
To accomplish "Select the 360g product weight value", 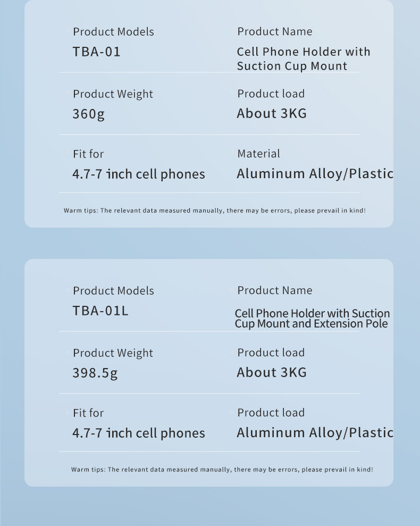I will (89, 114).
